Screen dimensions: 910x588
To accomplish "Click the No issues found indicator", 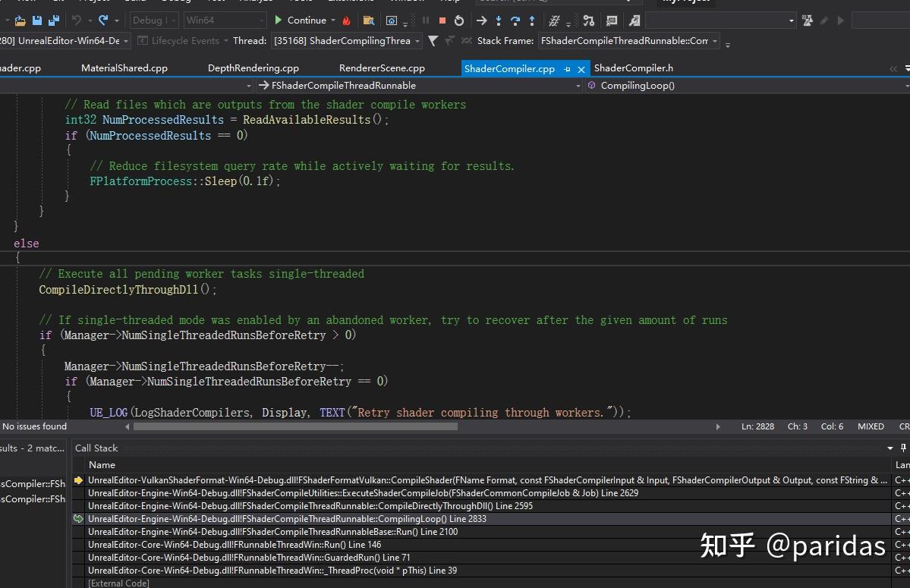I will [x=34, y=426].
